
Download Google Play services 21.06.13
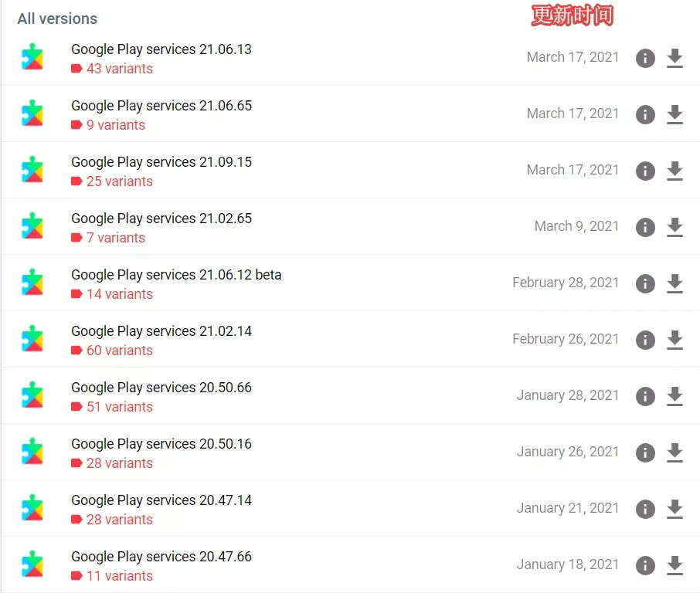(x=675, y=58)
